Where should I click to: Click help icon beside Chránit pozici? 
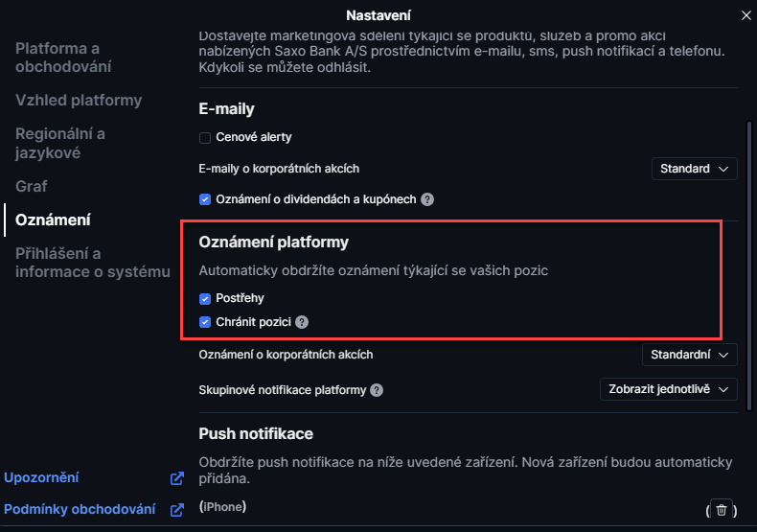coord(302,323)
